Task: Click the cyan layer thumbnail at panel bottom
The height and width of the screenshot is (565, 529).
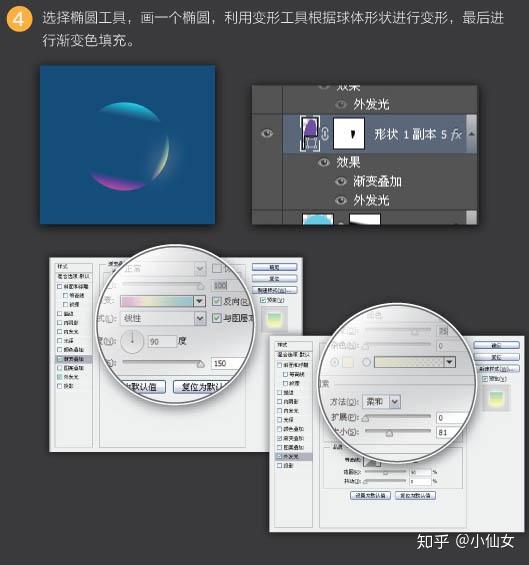Action: 317,219
